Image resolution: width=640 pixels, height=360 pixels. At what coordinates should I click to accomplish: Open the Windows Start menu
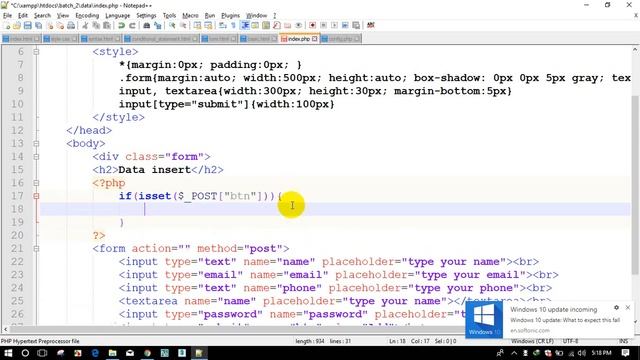pos(8,353)
